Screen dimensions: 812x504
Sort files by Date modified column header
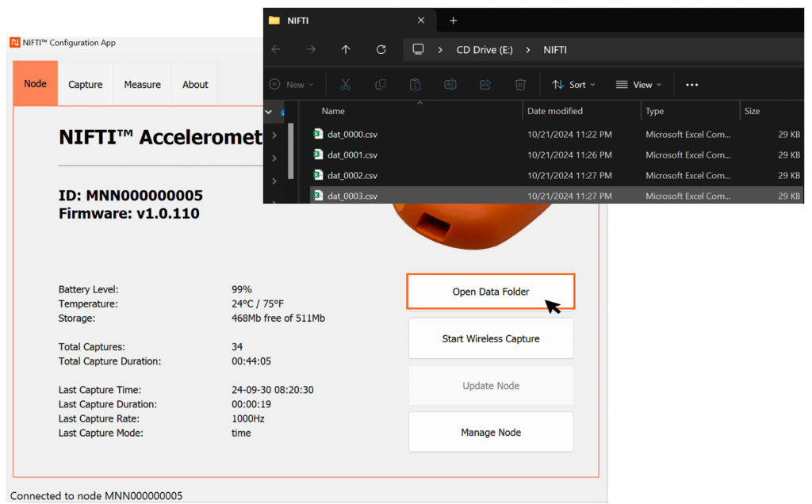pos(554,111)
